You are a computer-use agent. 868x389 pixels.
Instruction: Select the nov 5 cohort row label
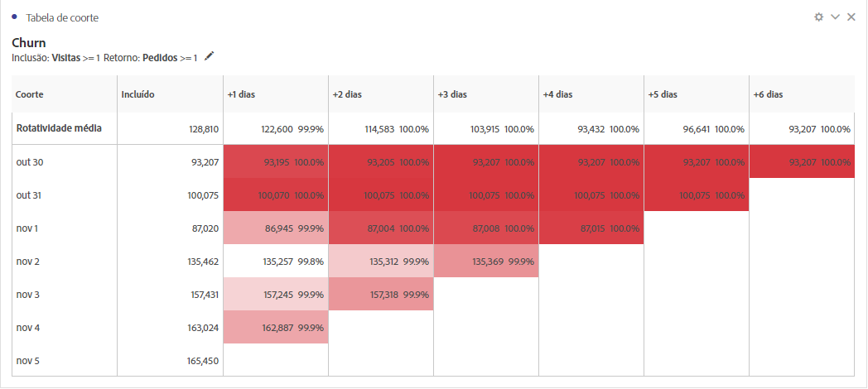pyautogui.click(x=27, y=361)
